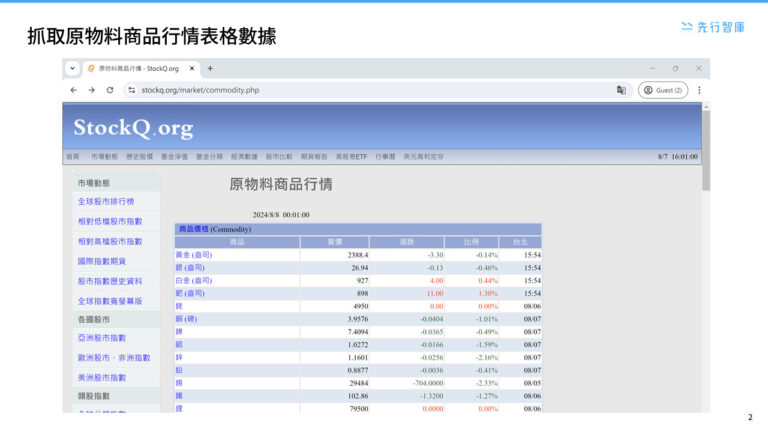
Task: Close the StockQ.org tab
Action: click(x=191, y=68)
